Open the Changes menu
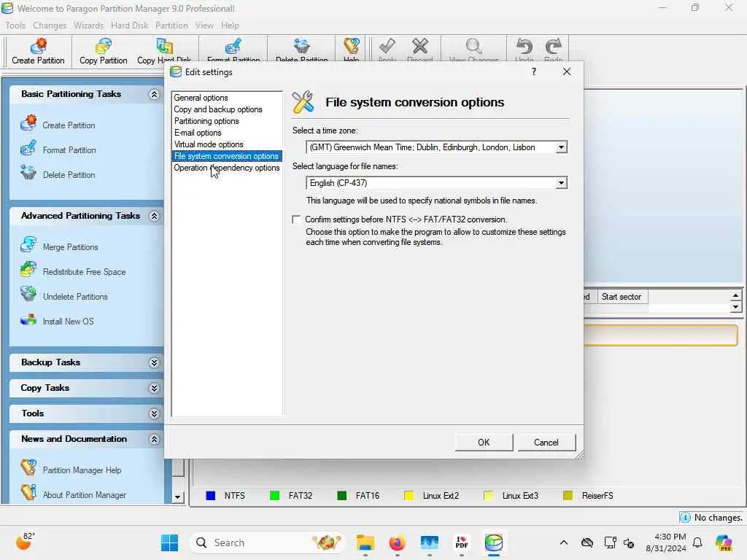This screenshot has height=560, width=747. tap(50, 26)
